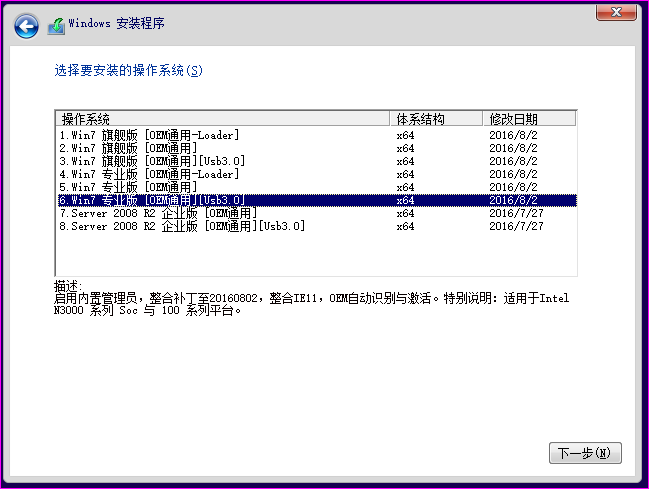Image resolution: width=649 pixels, height=489 pixels.
Task: Select 4.Win7 专业版 [OEM通用-Loader]
Action: coord(317,174)
